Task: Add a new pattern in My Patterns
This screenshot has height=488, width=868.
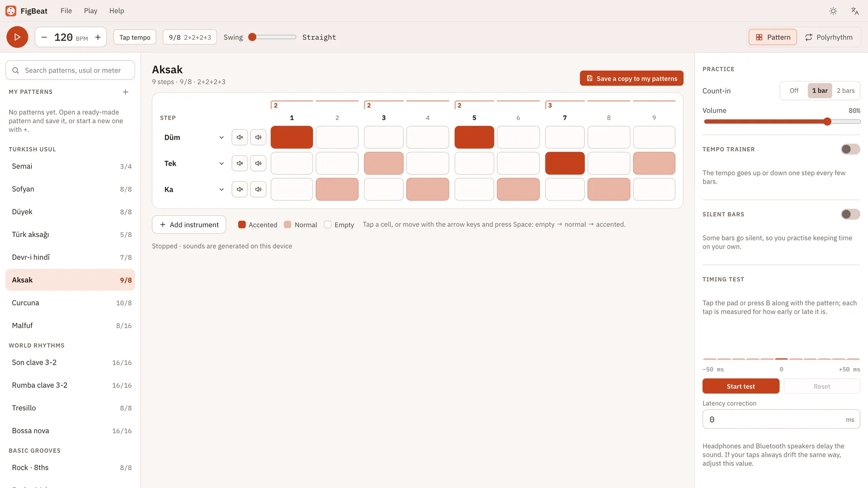Action: click(125, 92)
